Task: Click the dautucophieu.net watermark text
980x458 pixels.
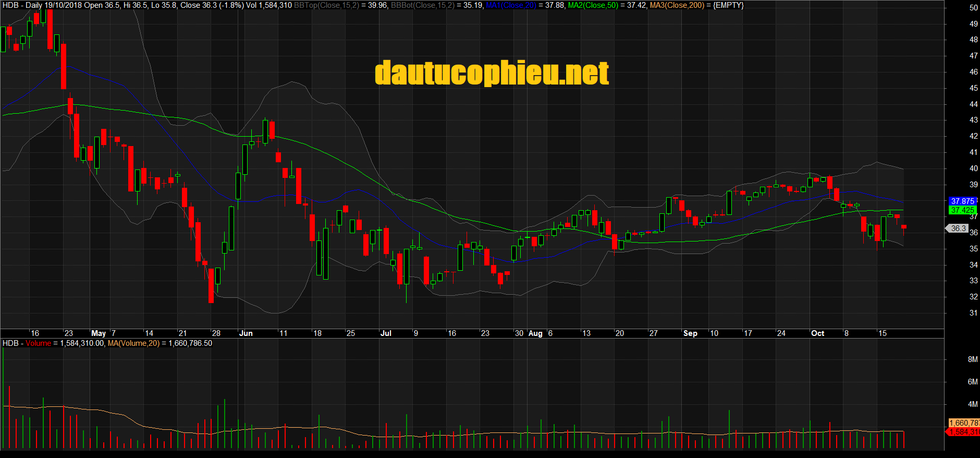Action: point(492,73)
